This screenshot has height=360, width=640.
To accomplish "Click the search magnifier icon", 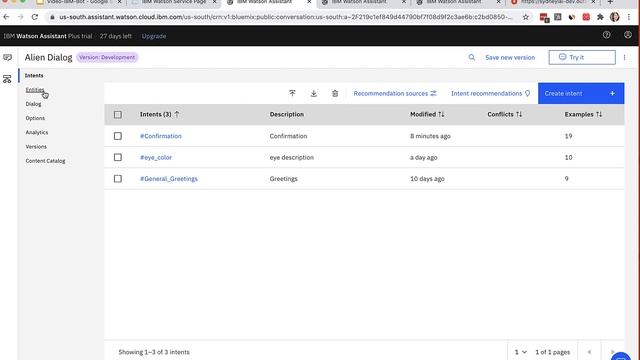I will [x=472, y=58].
